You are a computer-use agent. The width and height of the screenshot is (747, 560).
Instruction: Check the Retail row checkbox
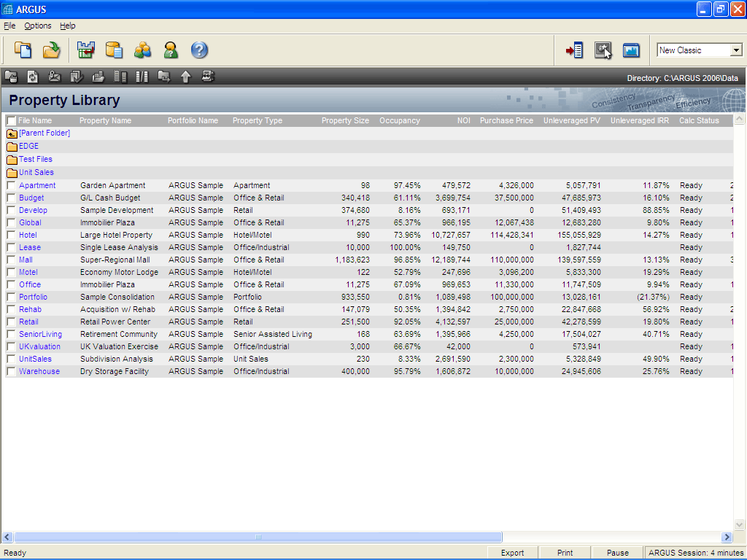point(11,322)
